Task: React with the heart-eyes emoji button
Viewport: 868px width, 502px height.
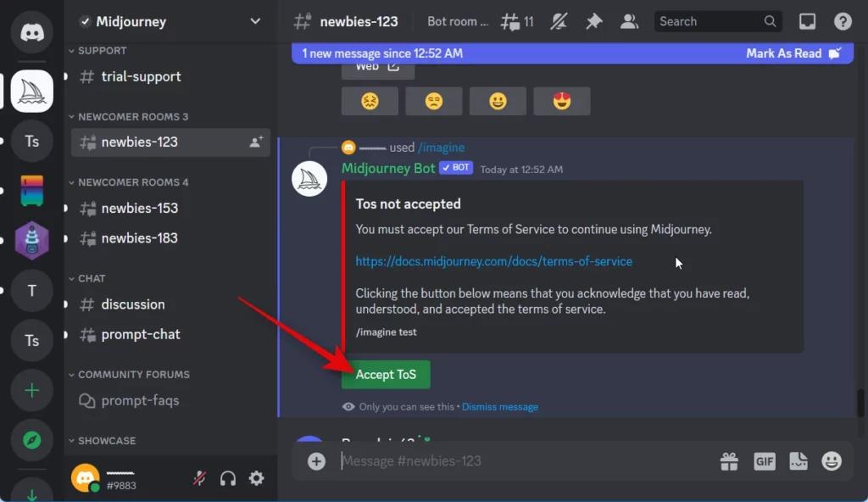Action: pyautogui.click(x=562, y=101)
